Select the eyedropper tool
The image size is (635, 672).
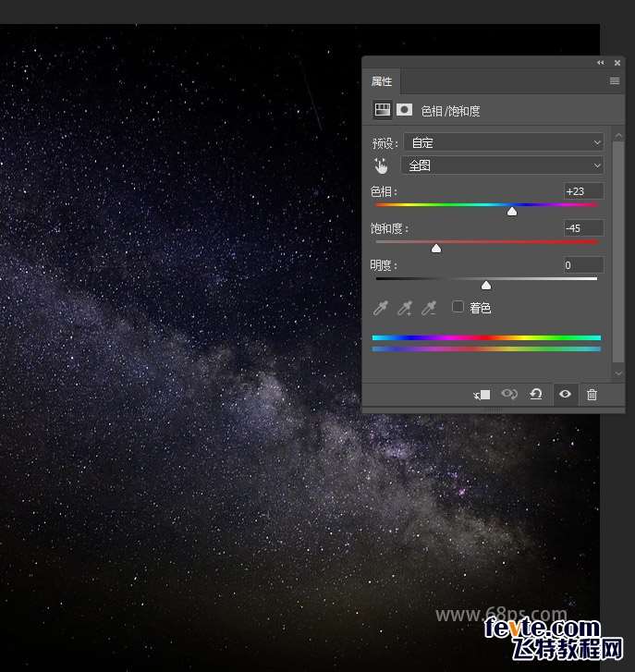click(x=381, y=308)
